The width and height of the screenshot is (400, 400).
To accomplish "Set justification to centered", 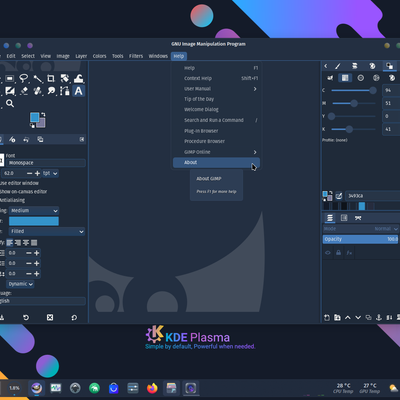I will [x=26, y=243].
